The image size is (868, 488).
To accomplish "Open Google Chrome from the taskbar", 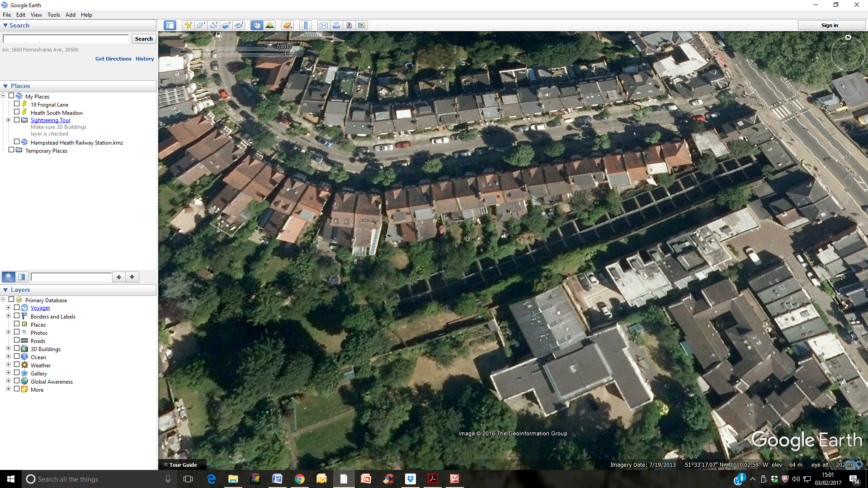I will pyautogui.click(x=299, y=479).
